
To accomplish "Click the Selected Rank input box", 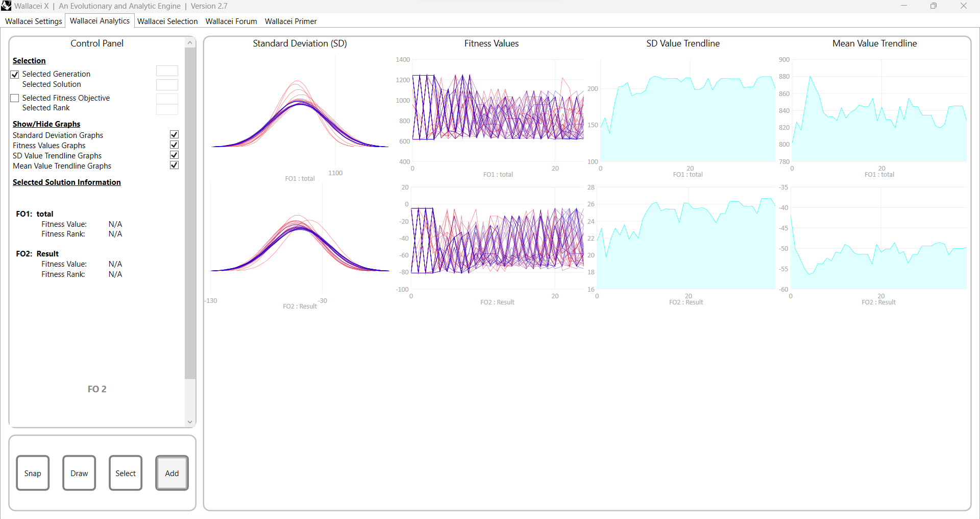I will [x=167, y=109].
